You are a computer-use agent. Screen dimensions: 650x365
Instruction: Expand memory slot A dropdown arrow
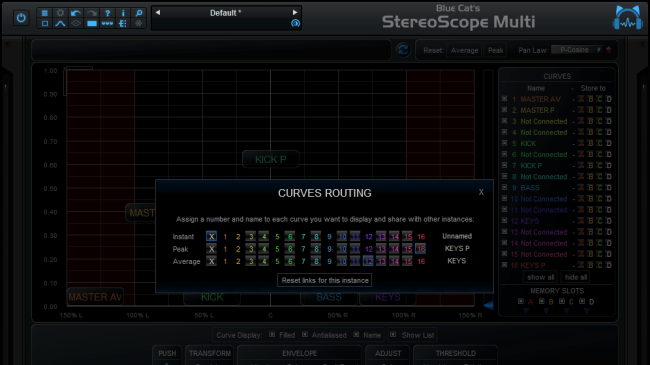(x=526, y=311)
